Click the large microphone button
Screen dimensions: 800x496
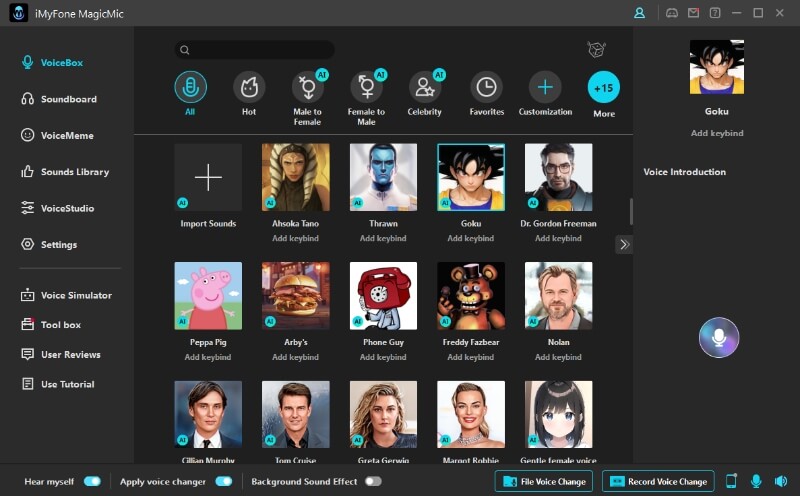click(719, 337)
